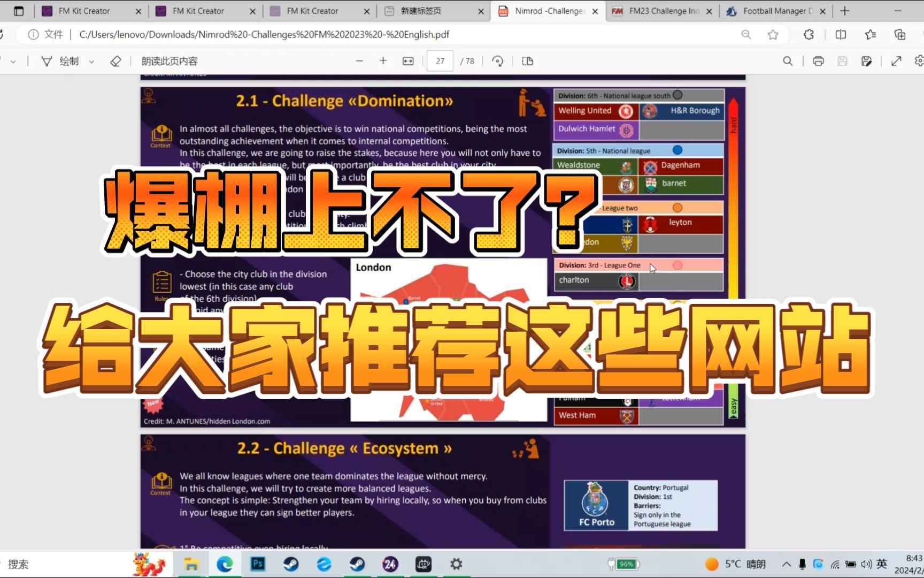Open Microsoft Edge from the taskbar

[x=225, y=564]
